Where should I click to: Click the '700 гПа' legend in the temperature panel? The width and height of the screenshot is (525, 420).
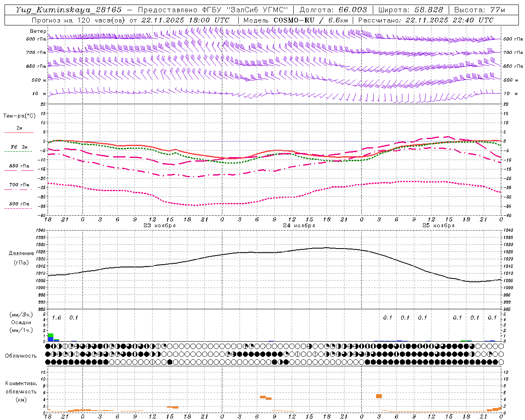(x=19, y=185)
